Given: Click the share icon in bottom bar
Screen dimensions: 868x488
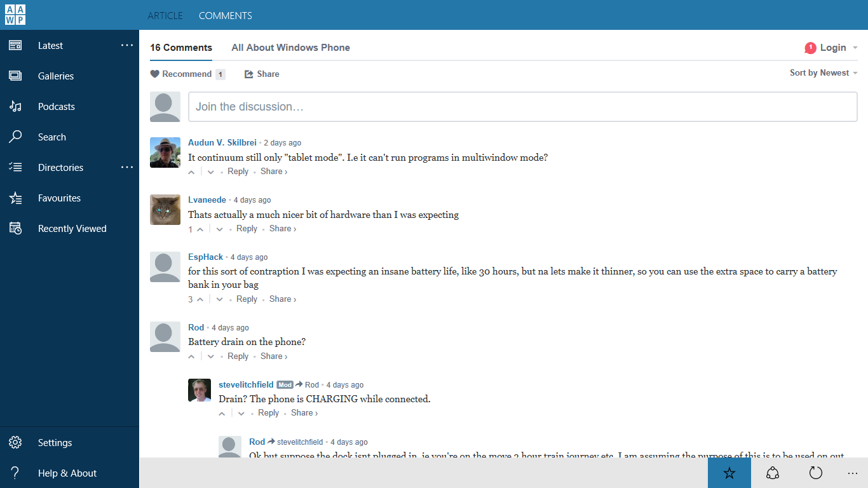Looking at the screenshot, I should (x=773, y=473).
